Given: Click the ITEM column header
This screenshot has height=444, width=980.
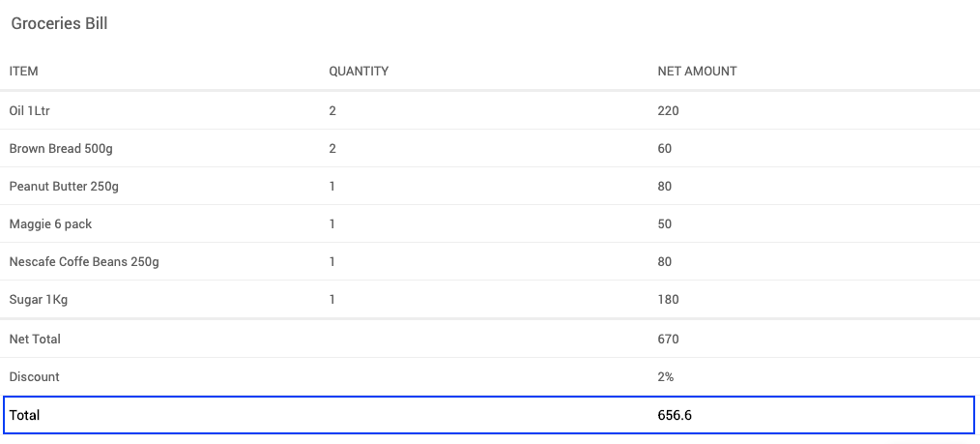Looking at the screenshot, I should click(24, 72).
